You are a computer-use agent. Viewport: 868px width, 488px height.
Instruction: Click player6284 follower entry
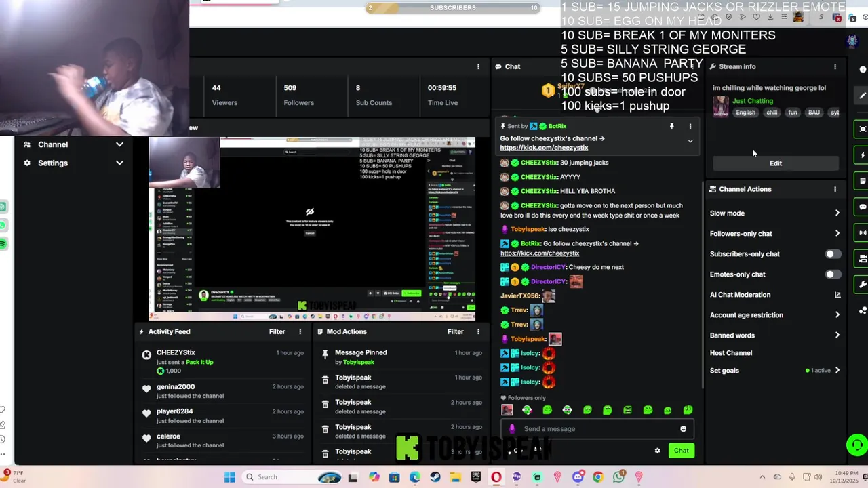(174, 411)
